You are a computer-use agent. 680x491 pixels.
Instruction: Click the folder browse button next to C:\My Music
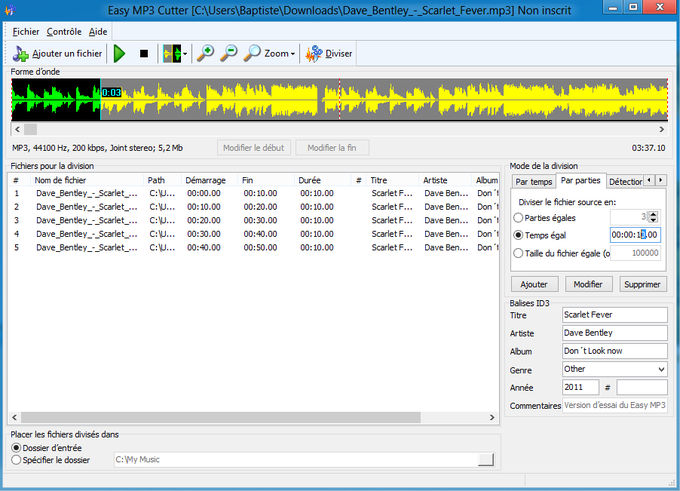click(x=486, y=460)
